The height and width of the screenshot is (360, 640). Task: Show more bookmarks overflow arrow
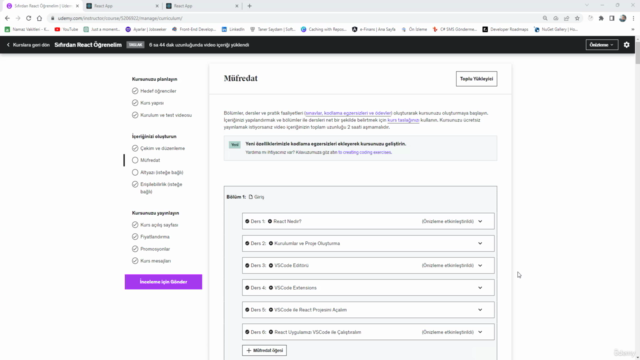click(x=633, y=29)
